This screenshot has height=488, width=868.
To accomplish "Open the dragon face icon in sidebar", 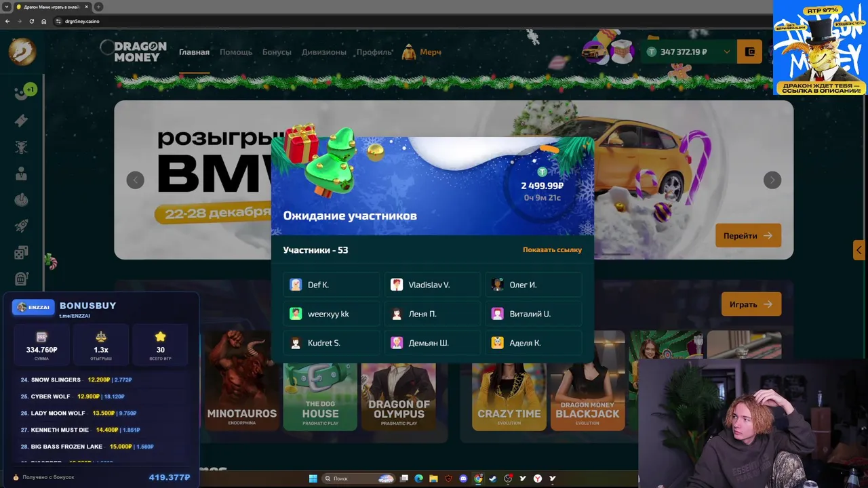I will pos(21,147).
